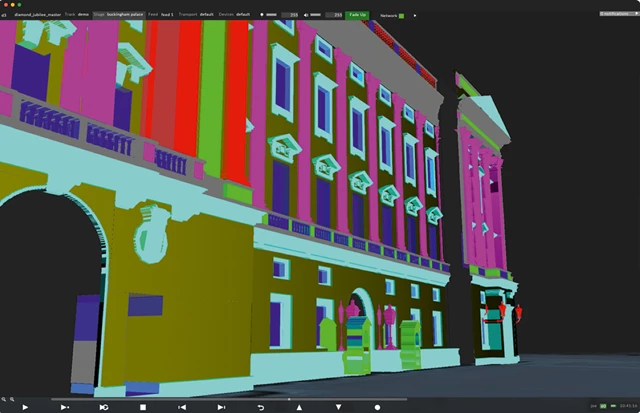
Task: Open the Track demo menu
Action: 77,15
